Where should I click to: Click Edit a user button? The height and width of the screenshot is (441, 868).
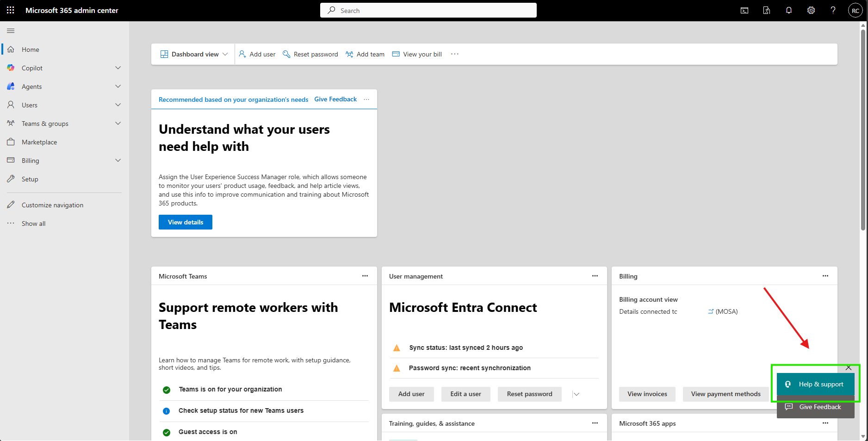[466, 394]
